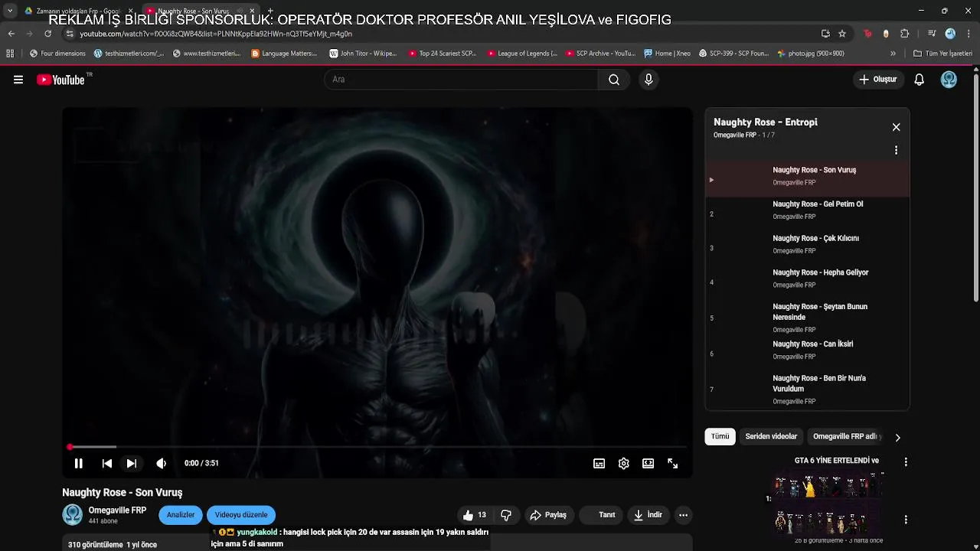The width and height of the screenshot is (980, 551).
Task: Bookmark this page with star icon
Action: [x=842, y=34]
